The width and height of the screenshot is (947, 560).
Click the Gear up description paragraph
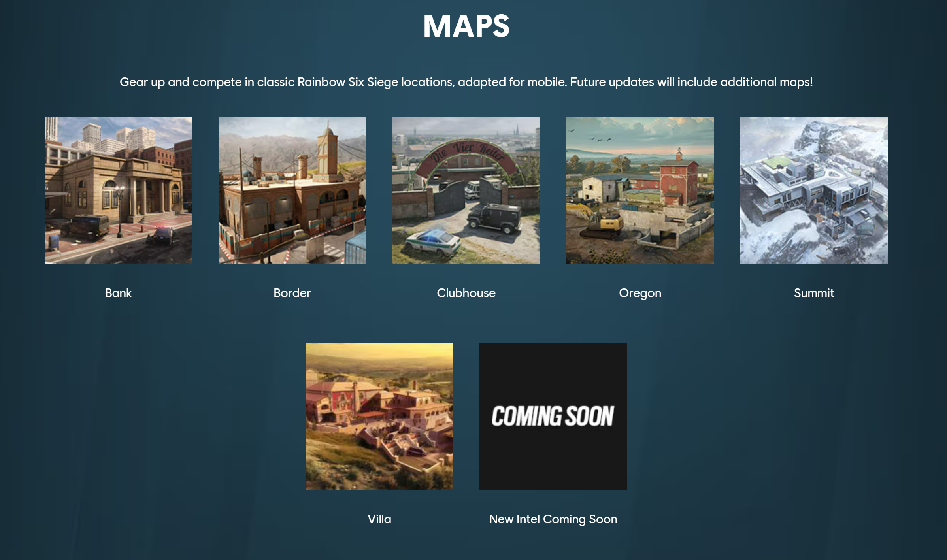click(466, 82)
